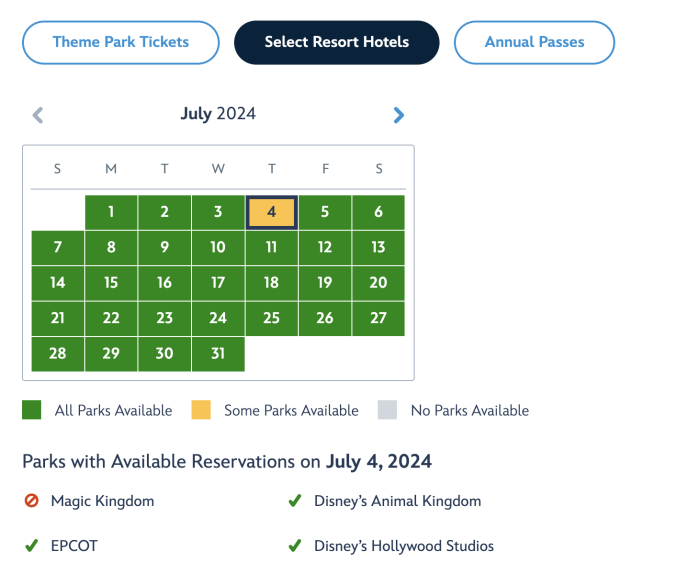Click the Magic Kingdom unavailable icon
Screen dimensions: 700x585
pos(31,501)
